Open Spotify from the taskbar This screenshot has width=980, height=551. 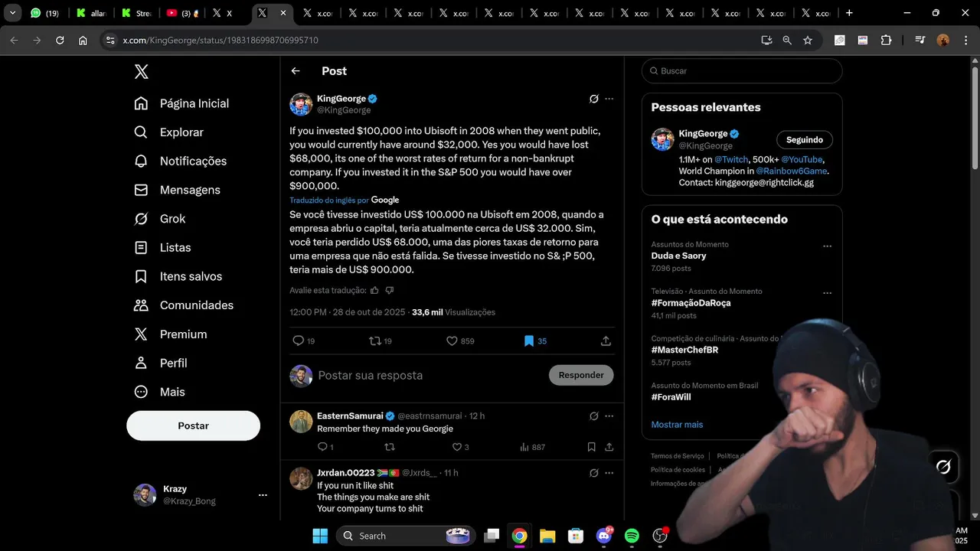point(632,536)
